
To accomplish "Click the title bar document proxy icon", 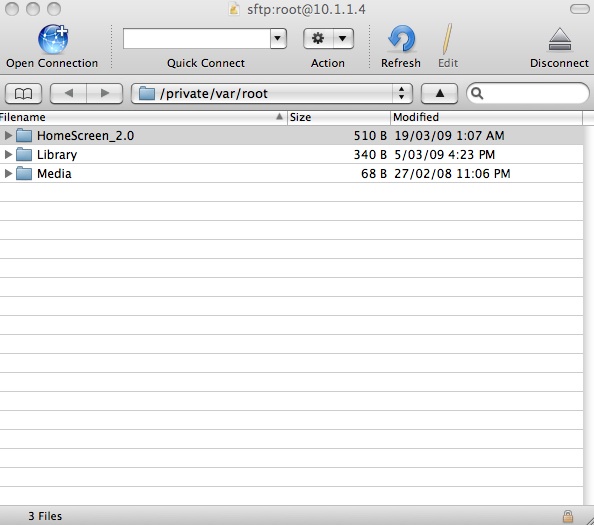I will 234,9.
